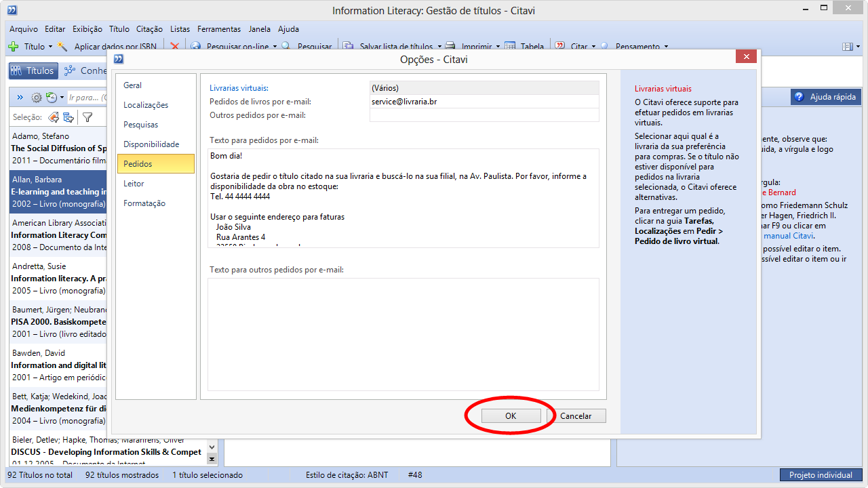868x488 pixels.
Task: Close the Opções - Citavi dialog
Action: tap(746, 57)
